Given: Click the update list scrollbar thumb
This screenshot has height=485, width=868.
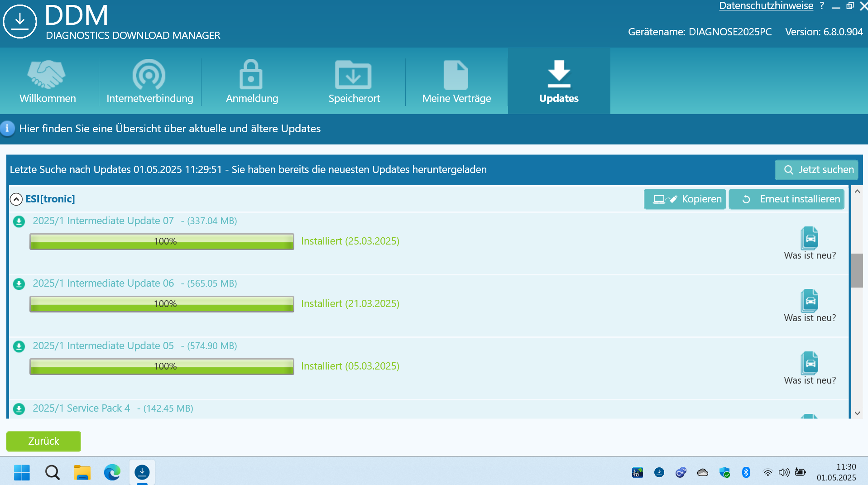Looking at the screenshot, I should (x=857, y=270).
